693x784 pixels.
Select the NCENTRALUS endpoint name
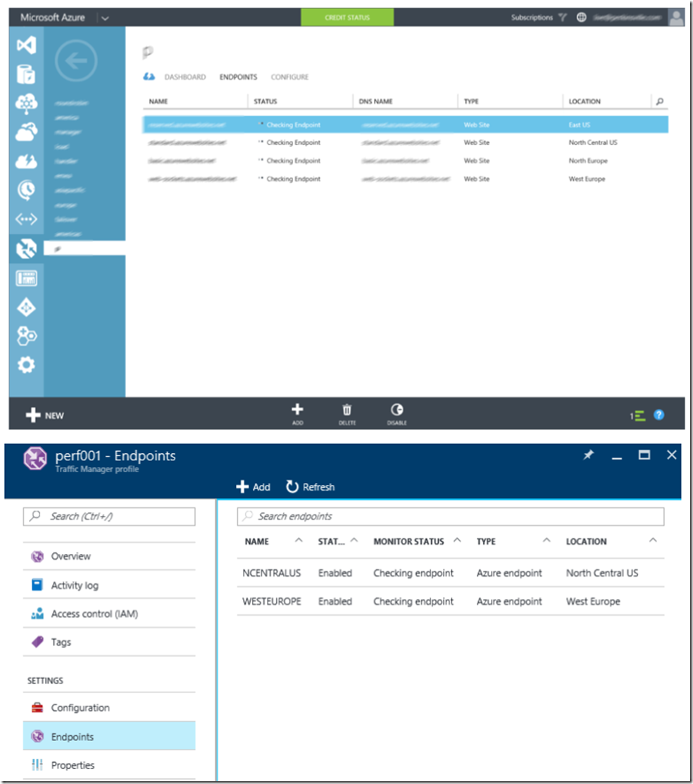272,573
